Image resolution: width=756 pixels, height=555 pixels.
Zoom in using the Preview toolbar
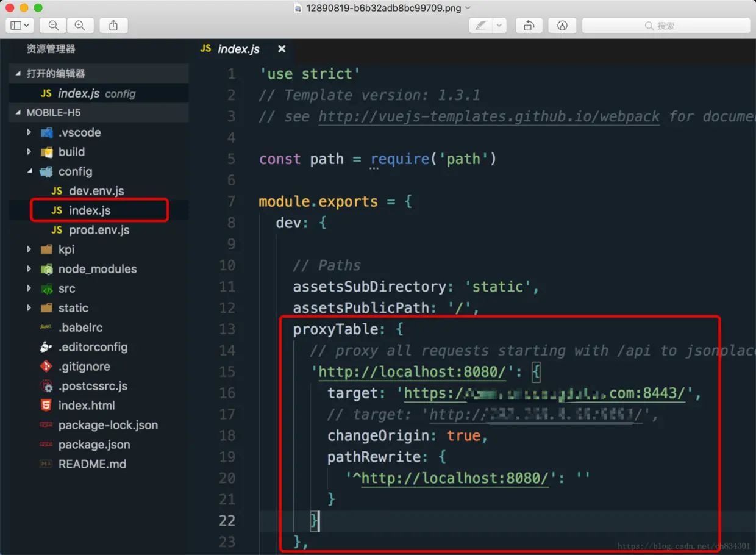click(80, 25)
